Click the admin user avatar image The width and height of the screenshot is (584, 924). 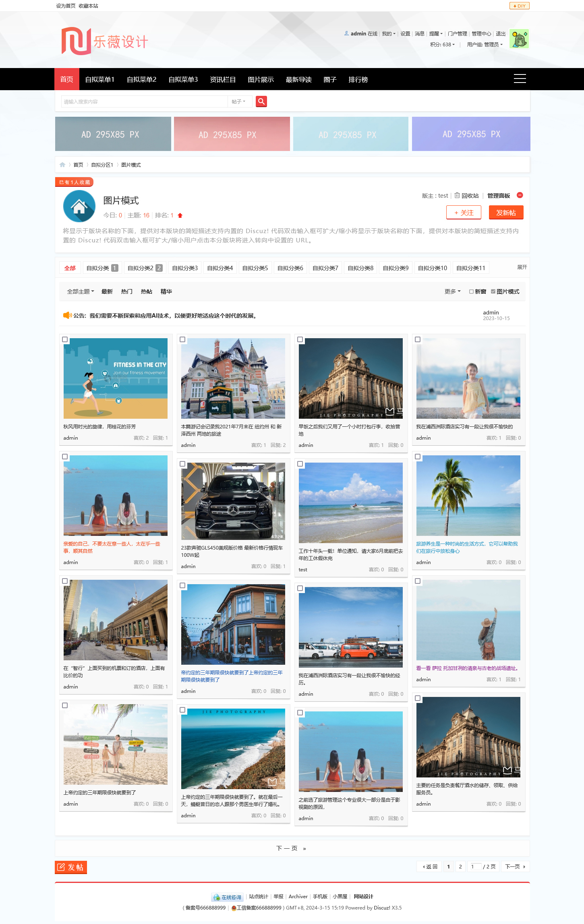pos(519,39)
